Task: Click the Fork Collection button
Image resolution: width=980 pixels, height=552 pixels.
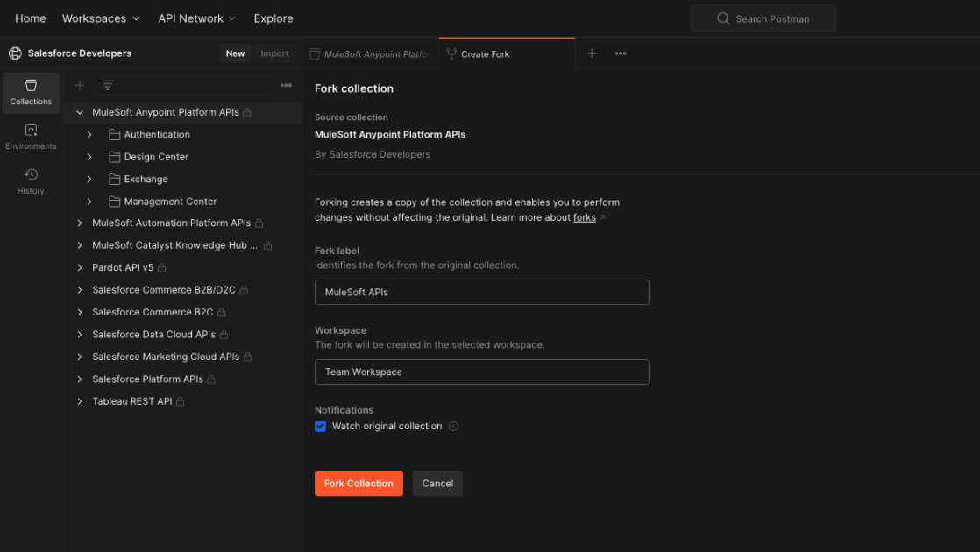Action: [x=359, y=483]
